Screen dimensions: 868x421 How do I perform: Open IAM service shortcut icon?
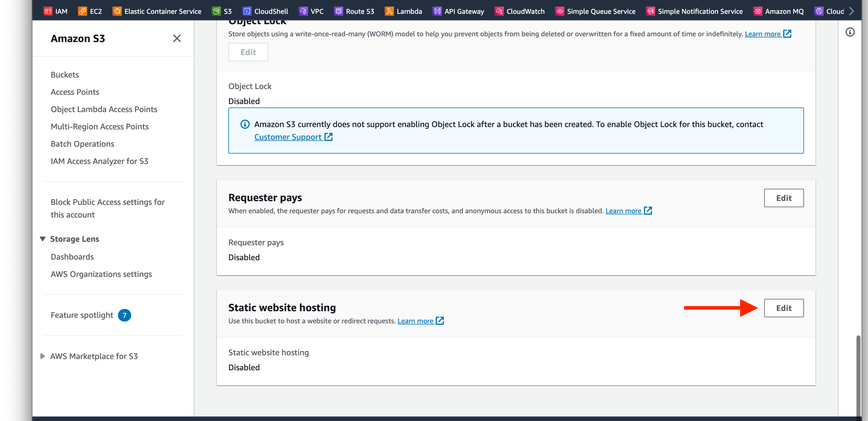pos(48,11)
